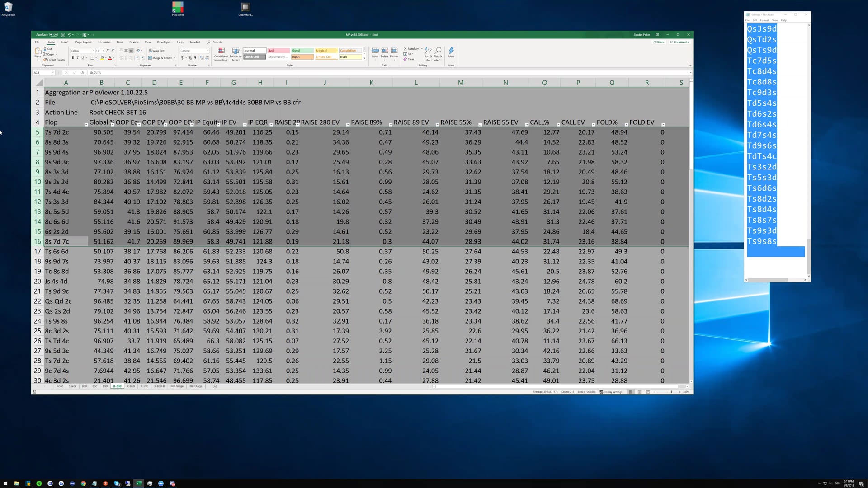
Task: Apply the Input cell style
Action: pyautogui.click(x=302, y=57)
